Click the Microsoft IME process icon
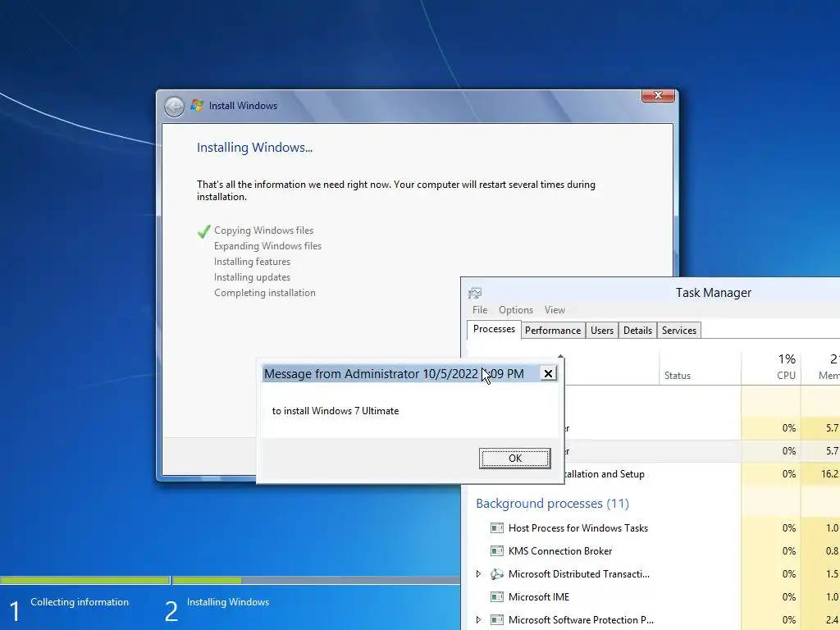Screen dimensions: 840x630 pyautogui.click(x=497, y=597)
